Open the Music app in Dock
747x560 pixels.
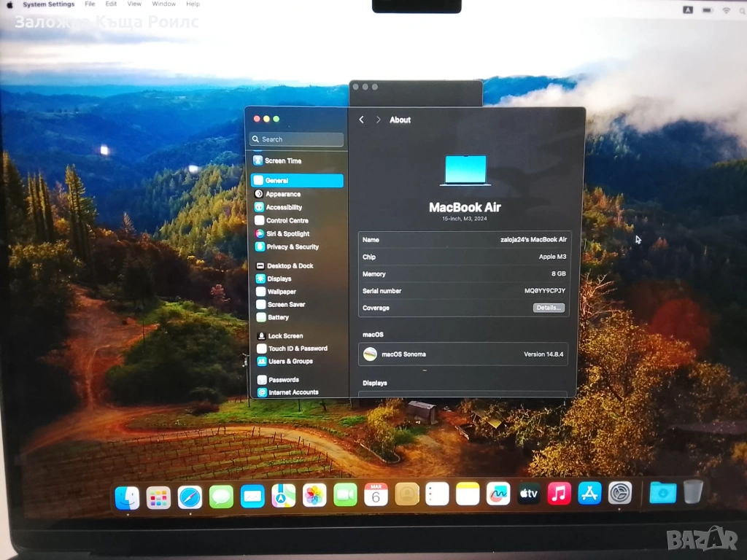560,494
